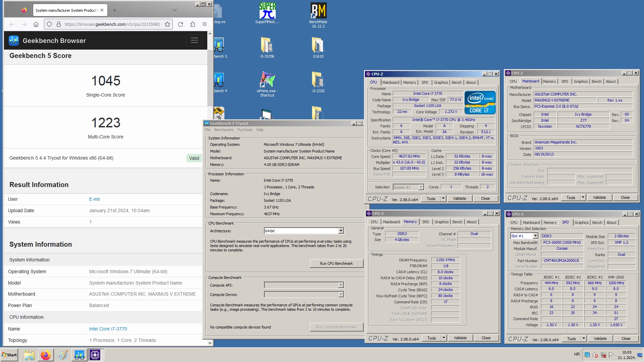The width and height of the screenshot is (644, 362).
Task: Open the Purchase menu
Action: tap(245, 130)
